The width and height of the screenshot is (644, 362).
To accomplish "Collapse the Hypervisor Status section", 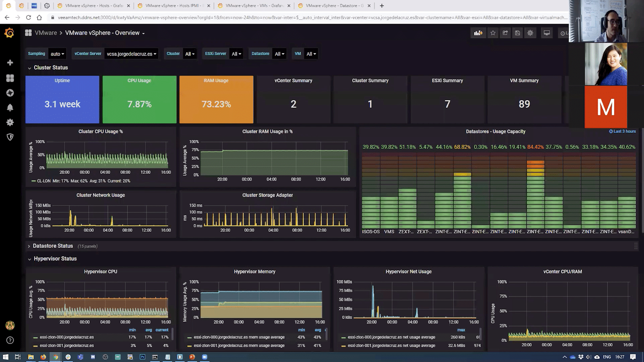I will pyautogui.click(x=53, y=259).
